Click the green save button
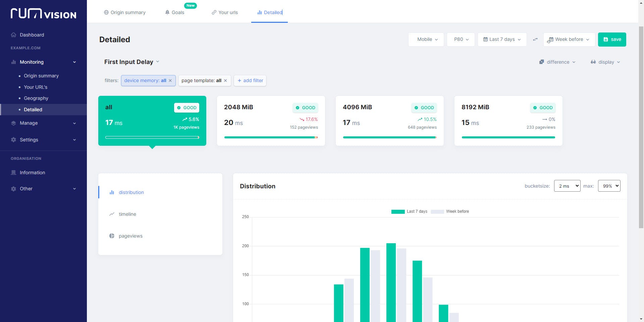Screen dimensions: 644x322 point(612,39)
